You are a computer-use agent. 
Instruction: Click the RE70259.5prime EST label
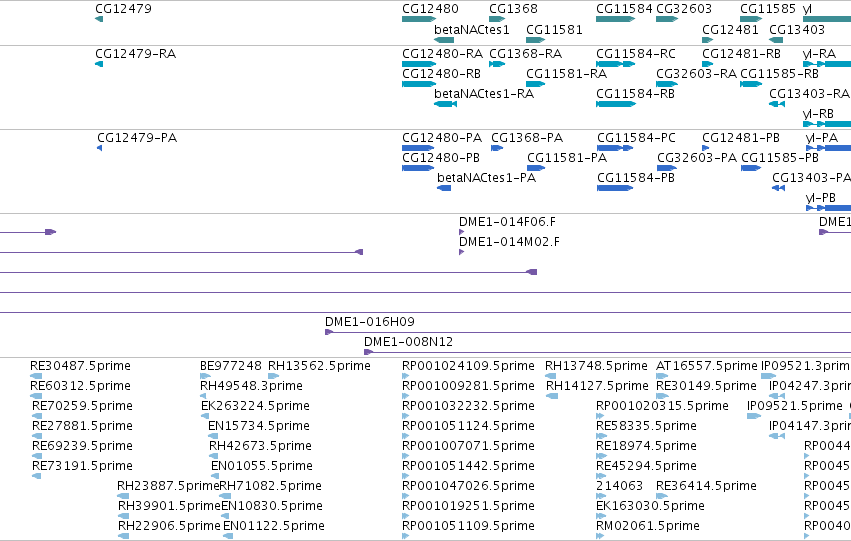[82, 406]
